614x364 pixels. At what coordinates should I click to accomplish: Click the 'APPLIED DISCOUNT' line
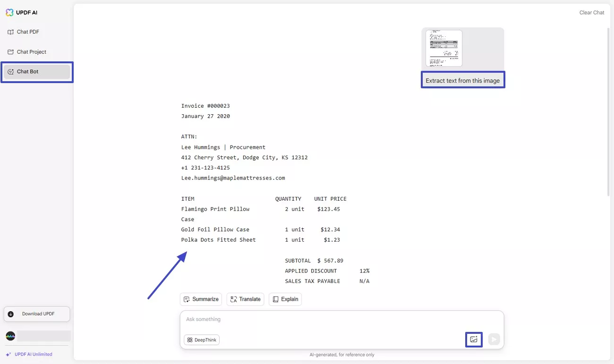327,271
